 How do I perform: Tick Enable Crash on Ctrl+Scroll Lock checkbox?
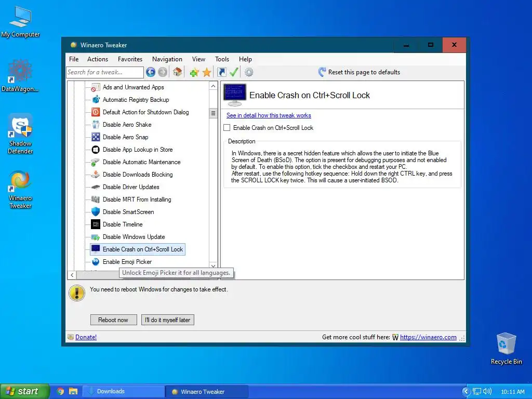tap(227, 128)
